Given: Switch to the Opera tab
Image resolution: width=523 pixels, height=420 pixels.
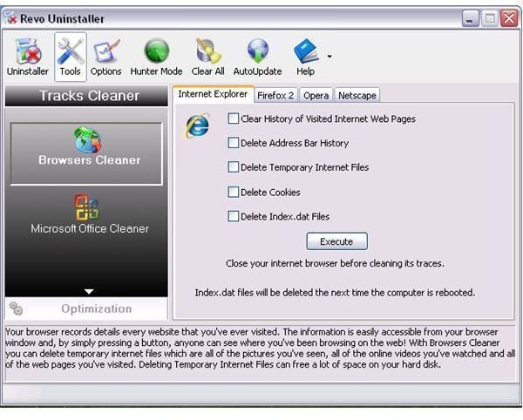Looking at the screenshot, I should [316, 96].
